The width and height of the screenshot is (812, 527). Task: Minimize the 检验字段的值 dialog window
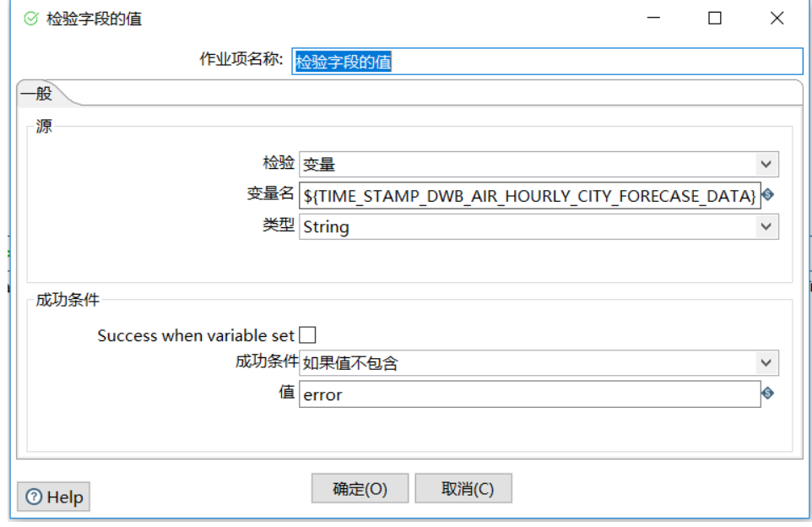[x=653, y=18]
